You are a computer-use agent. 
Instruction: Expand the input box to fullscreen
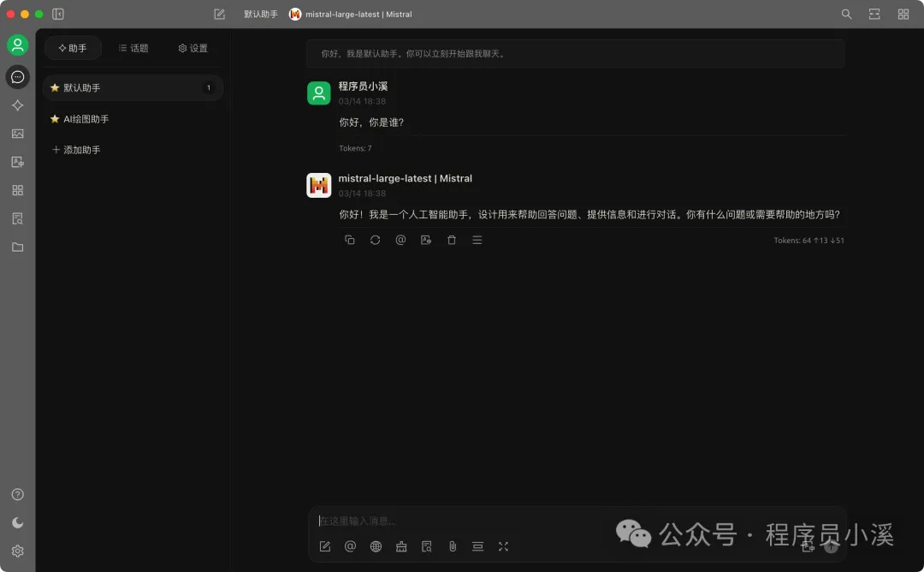(x=503, y=546)
